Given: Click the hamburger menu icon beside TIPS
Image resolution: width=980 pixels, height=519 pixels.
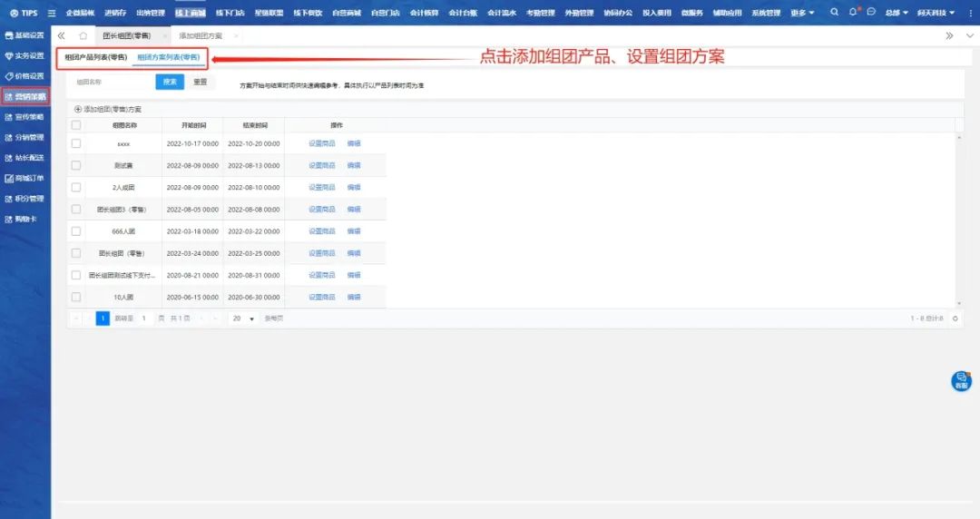Looking at the screenshot, I should (x=52, y=13).
